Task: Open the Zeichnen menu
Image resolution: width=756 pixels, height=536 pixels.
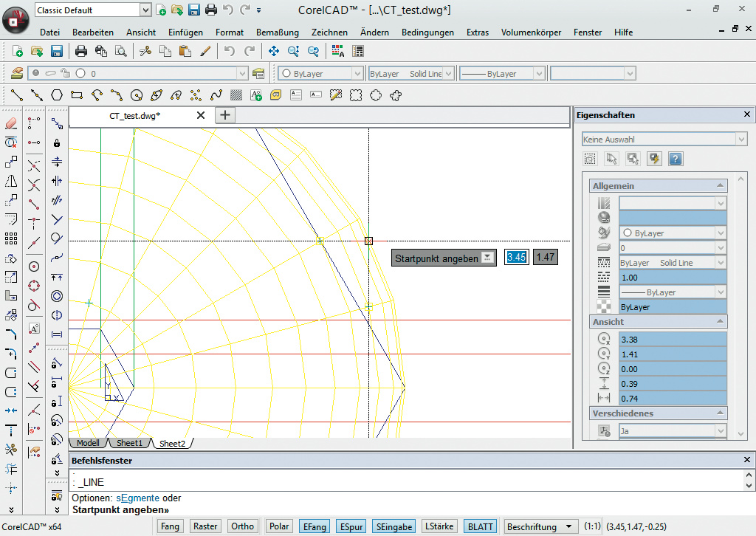Action: coord(329,32)
